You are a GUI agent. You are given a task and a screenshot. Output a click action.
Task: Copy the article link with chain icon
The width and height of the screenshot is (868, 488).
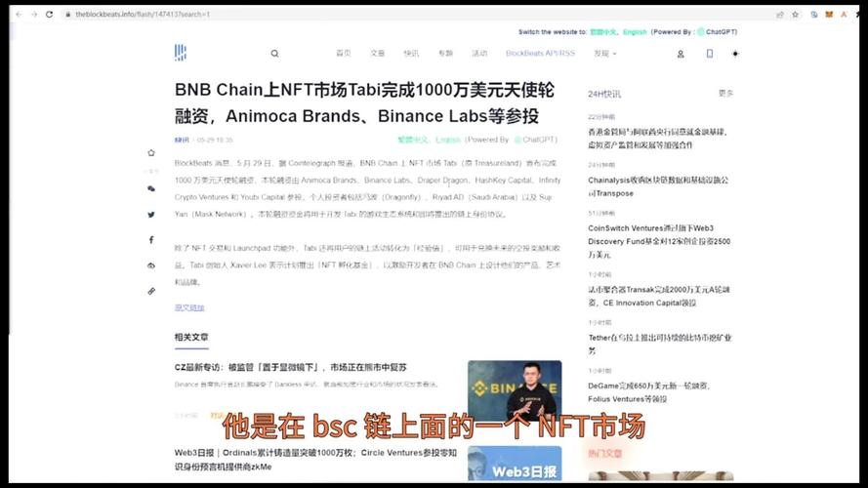click(x=151, y=291)
